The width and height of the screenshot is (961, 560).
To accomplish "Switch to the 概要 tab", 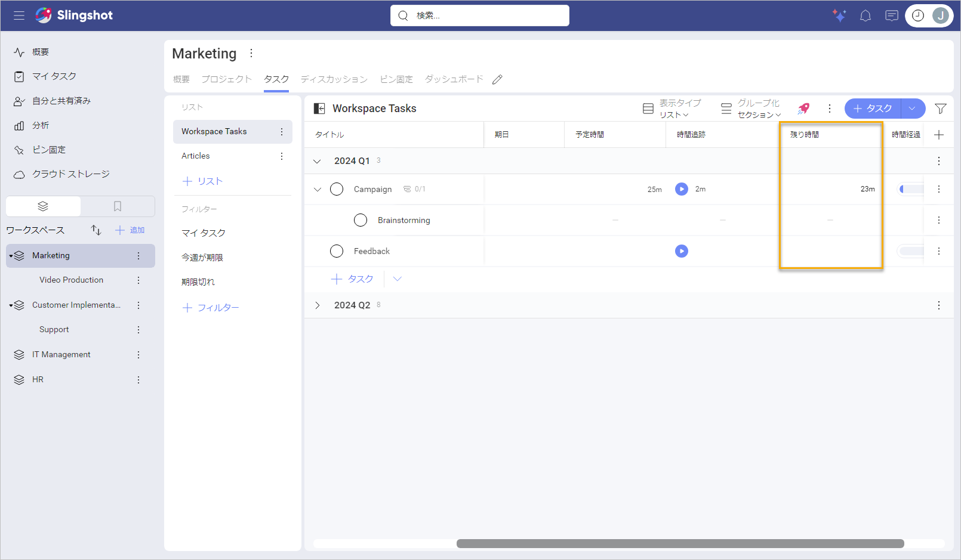I will pyautogui.click(x=181, y=79).
